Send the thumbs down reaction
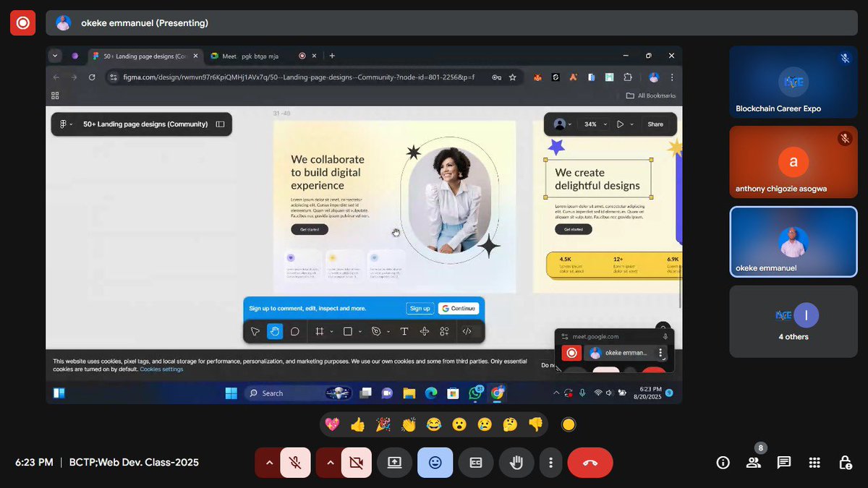Image resolution: width=868 pixels, height=488 pixels. (x=535, y=424)
